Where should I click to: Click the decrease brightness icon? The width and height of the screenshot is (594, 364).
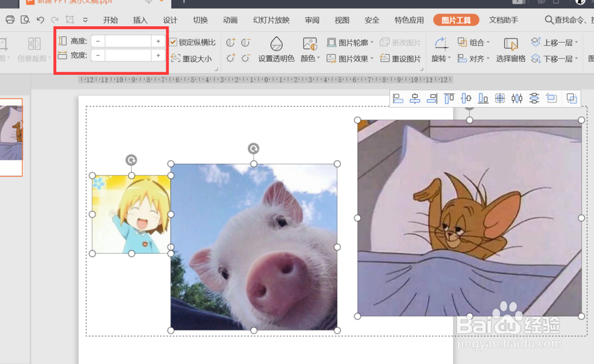click(245, 58)
